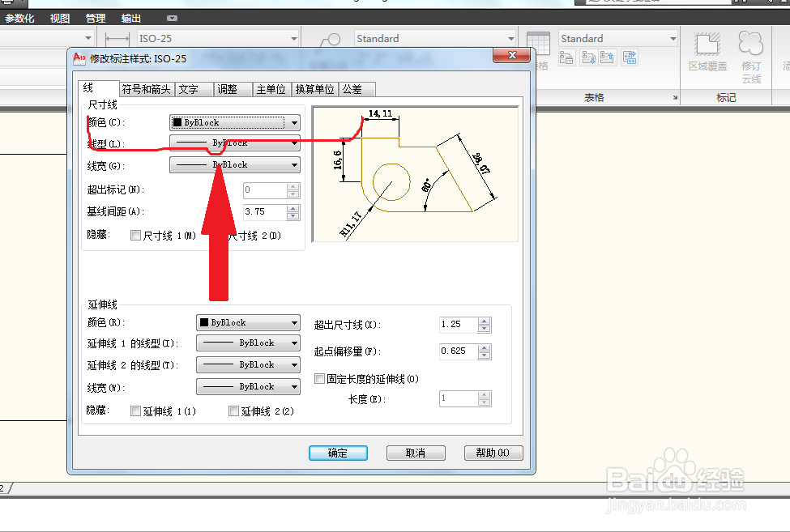This screenshot has height=532, width=790.
Task: Click the dimension style icon beside ISO-25
Action: pos(117,39)
